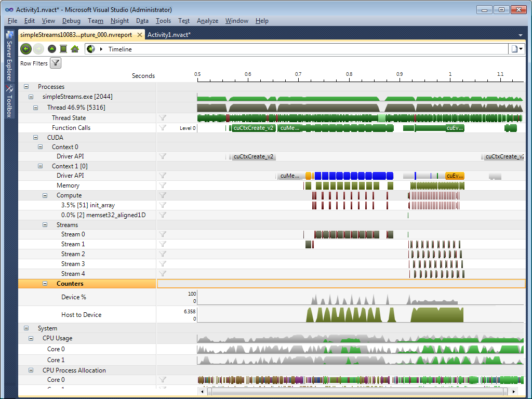Viewport: 532px width, 399px height.
Task: Click the cuCtxCreate_v2 block in the Function Calls row
Action: pos(253,128)
